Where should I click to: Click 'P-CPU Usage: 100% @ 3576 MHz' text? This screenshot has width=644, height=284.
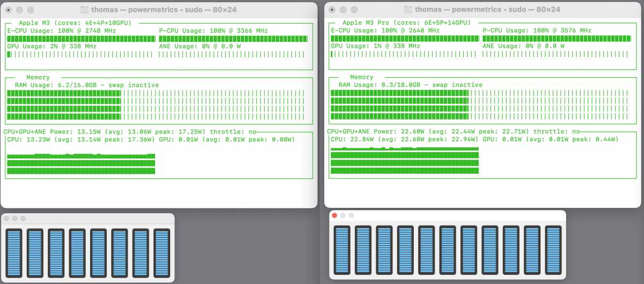(x=537, y=31)
